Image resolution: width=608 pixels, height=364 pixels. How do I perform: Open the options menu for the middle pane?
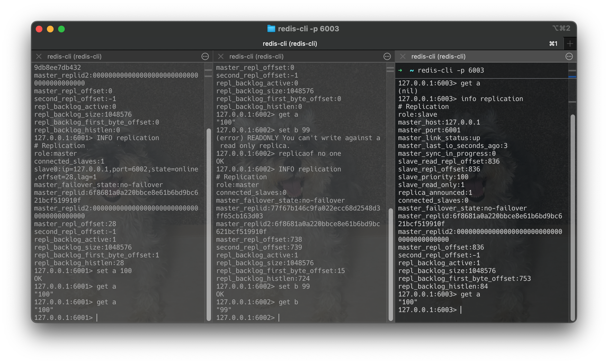[387, 56]
